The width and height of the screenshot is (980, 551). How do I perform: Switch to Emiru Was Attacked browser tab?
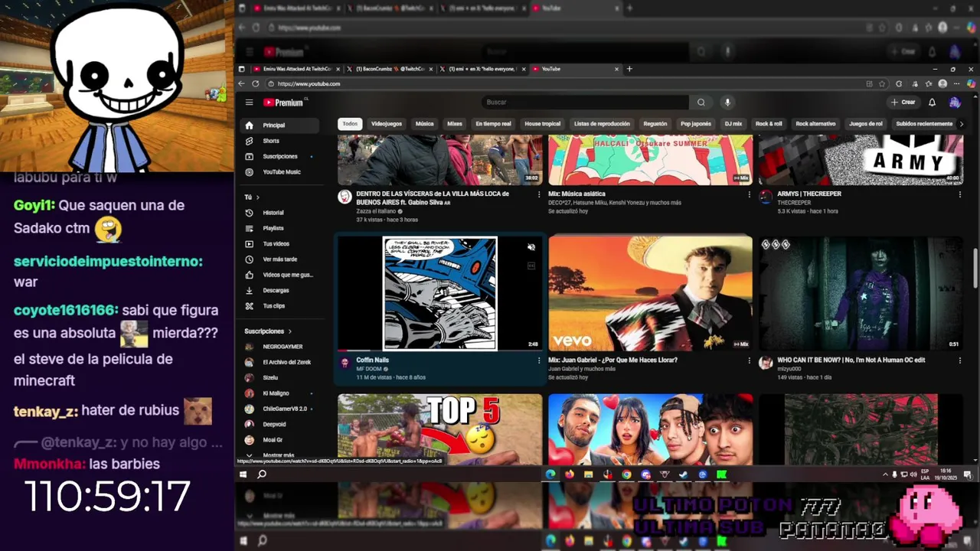pyautogui.click(x=295, y=69)
